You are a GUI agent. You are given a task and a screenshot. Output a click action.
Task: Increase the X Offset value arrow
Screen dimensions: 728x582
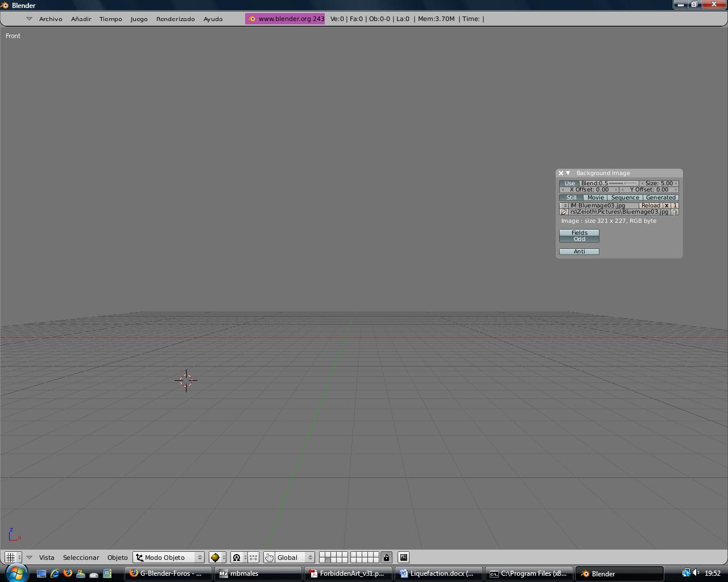[x=616, y=190]
